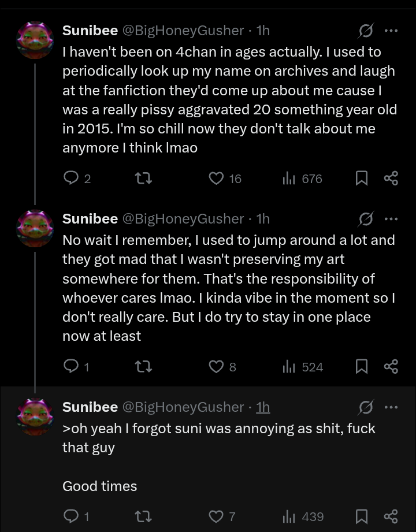Share the 'Good times' tweet
The height and width of the screenshot is (532, 416).
coord(391,516)
